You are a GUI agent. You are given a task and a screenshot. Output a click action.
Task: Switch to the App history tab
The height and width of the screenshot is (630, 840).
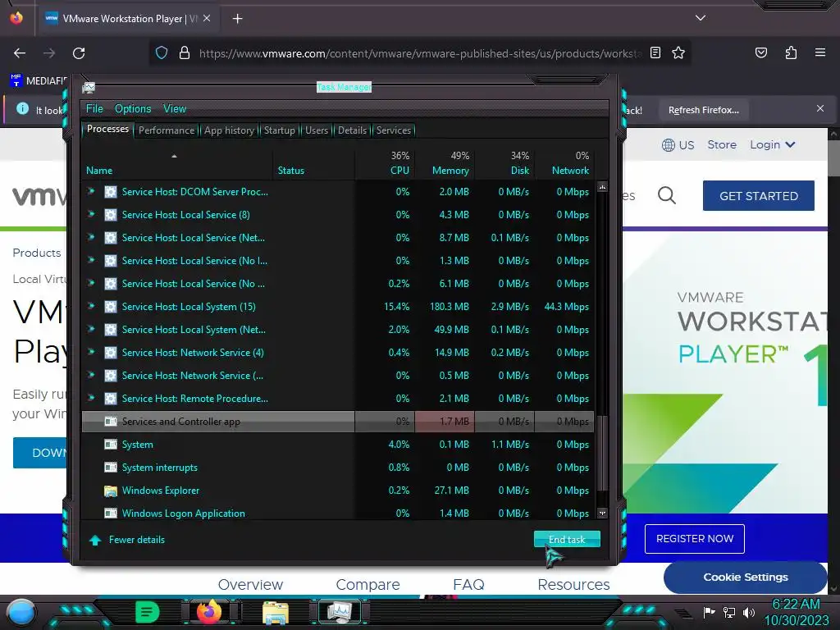229,130
